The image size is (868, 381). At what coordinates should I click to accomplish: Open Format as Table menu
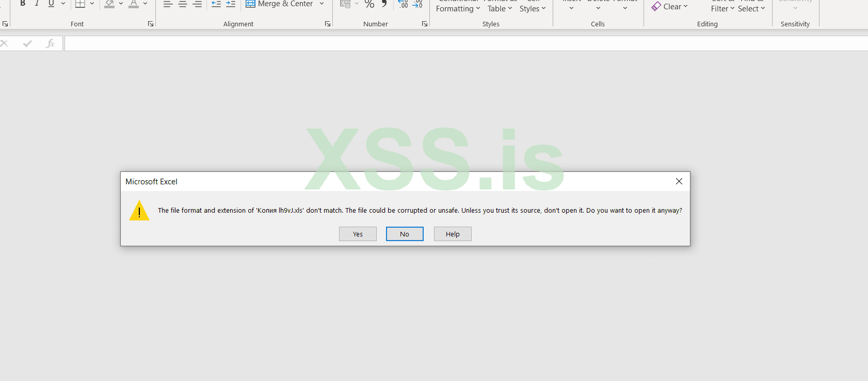[x=500, y=6]
